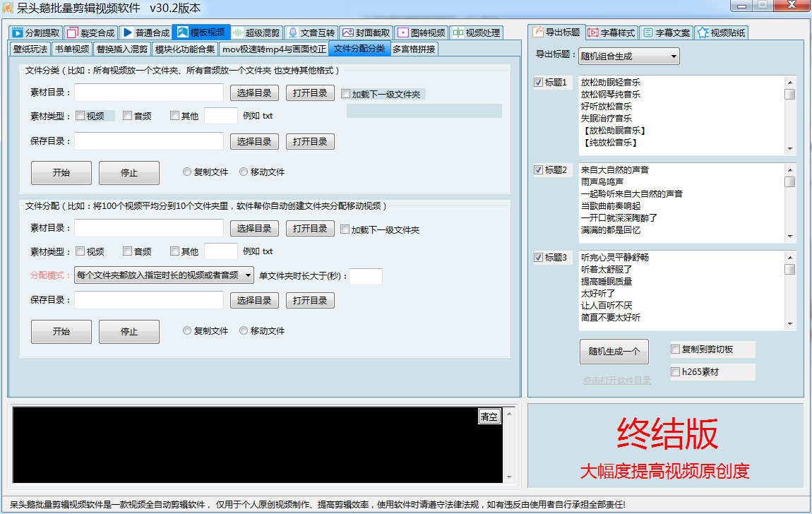Click 打开目录 for 文件分类 保存目录

[310, 142]
